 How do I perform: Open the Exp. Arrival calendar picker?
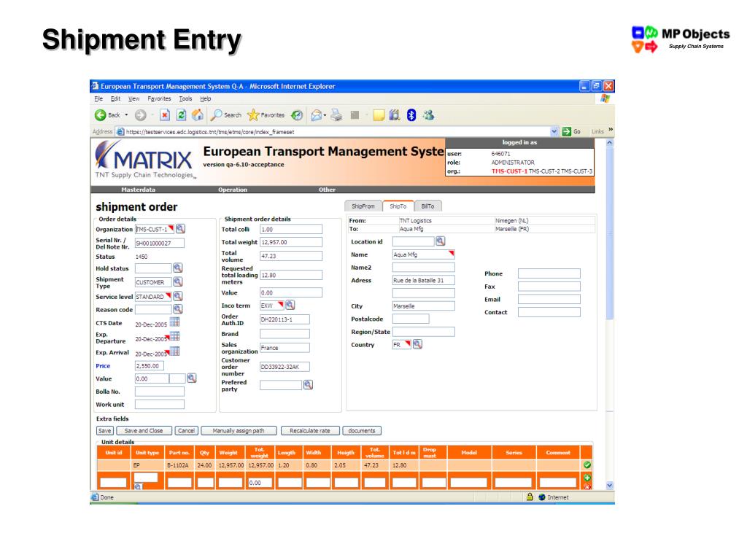(x=174, y=351)
